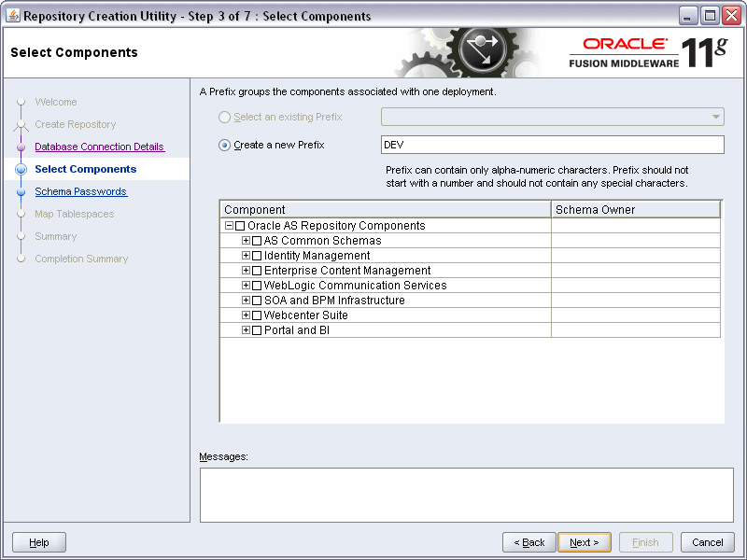The image size is (747, 560).
Task: Select the Select Components step
Action: pyautogui.click(x=86, y=169)
